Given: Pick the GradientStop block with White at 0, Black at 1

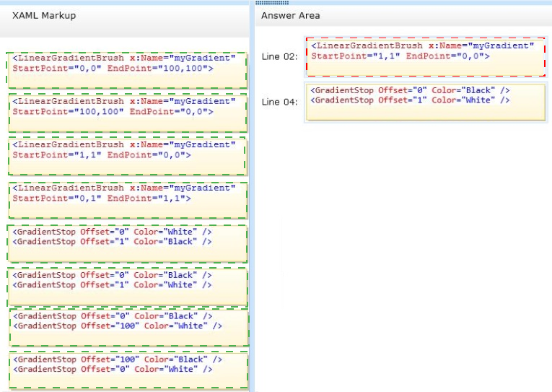Looking at the screenshot, I should [127, 244].
